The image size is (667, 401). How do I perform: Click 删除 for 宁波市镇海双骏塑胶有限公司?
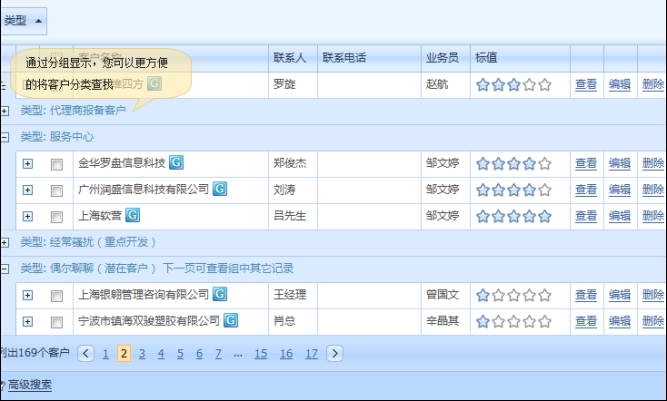pos(653,321)
